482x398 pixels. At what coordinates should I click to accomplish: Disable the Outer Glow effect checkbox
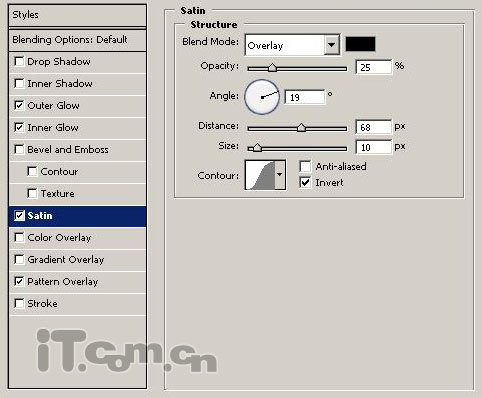tap(19, 105)
